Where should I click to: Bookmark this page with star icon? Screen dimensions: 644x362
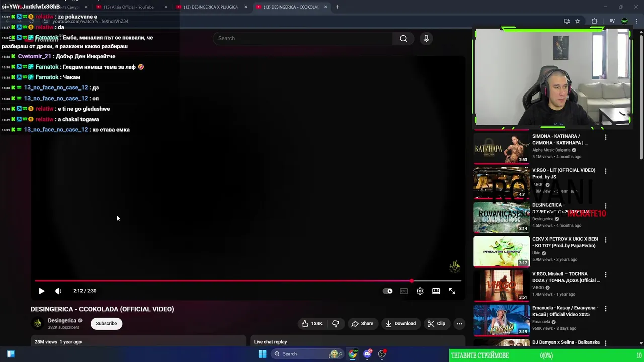point(578,21)
